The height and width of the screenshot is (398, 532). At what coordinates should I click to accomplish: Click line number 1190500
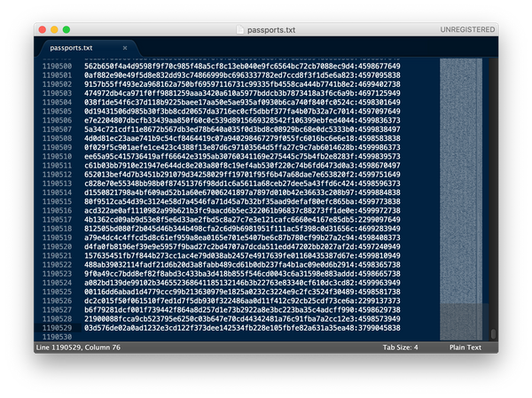click(x=57, y=66)
